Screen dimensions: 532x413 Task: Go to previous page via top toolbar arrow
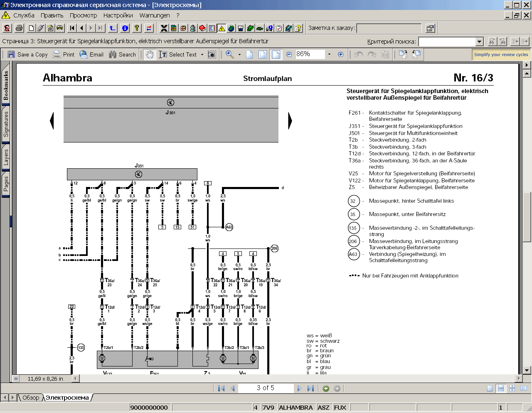(x=82, y=28)
